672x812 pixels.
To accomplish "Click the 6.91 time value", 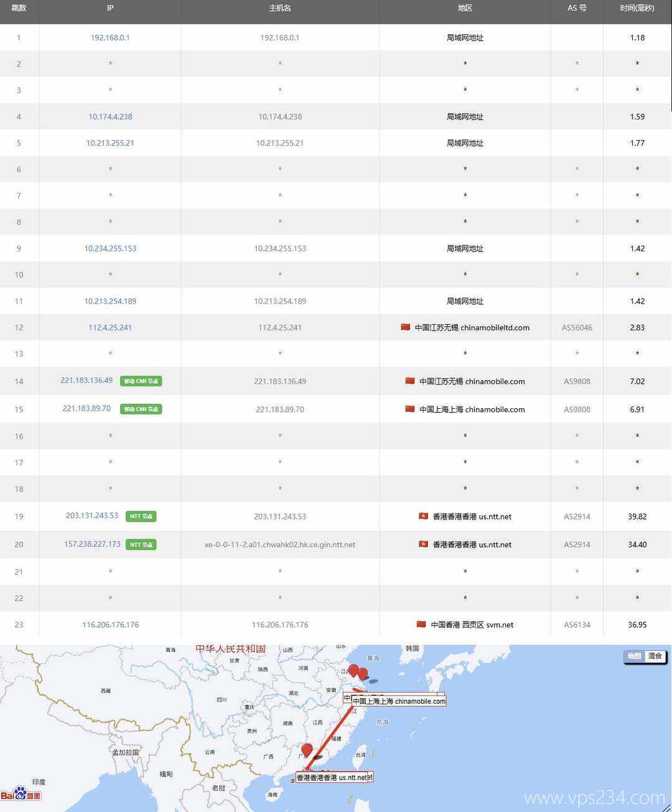I will pos(637,409).
